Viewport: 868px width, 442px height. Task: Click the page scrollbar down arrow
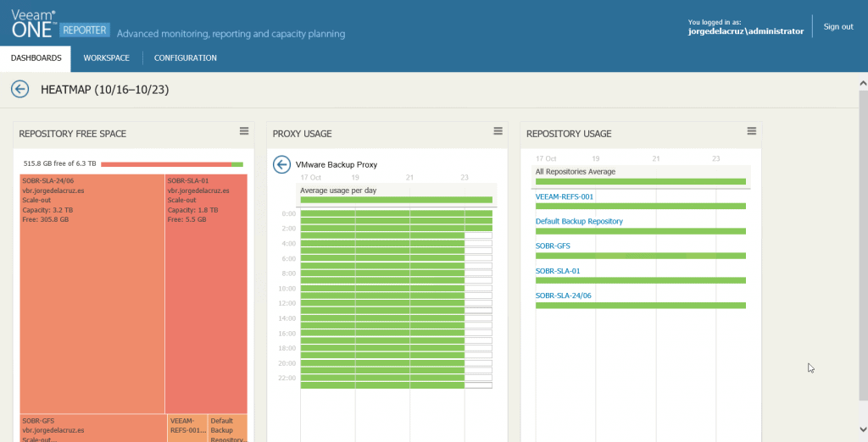point(863,429)
